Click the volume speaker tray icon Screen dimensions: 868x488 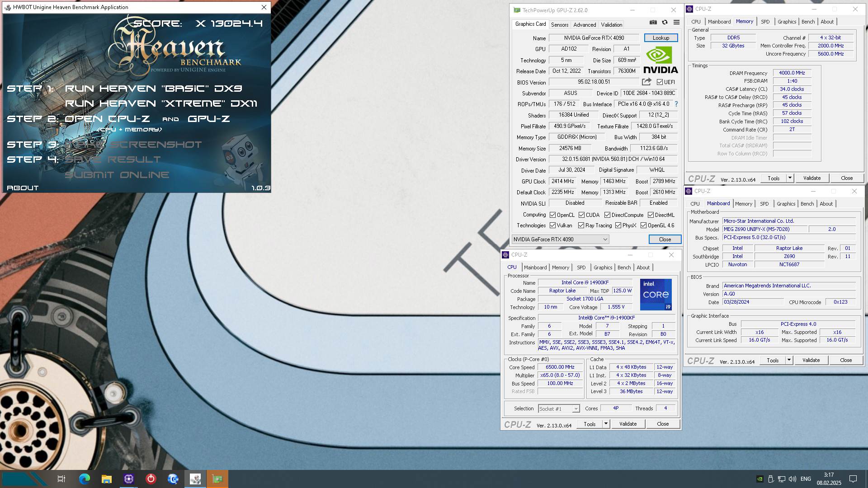[x=793, y=479]
